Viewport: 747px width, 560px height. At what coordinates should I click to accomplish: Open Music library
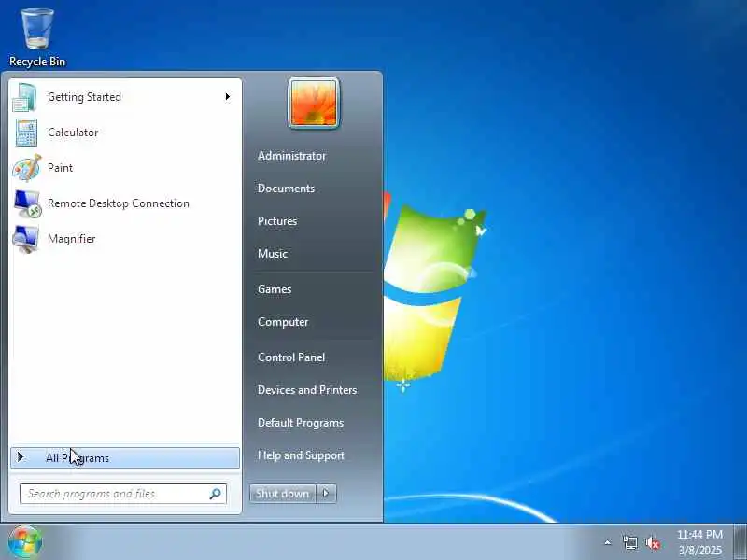[x=273, y=253]
